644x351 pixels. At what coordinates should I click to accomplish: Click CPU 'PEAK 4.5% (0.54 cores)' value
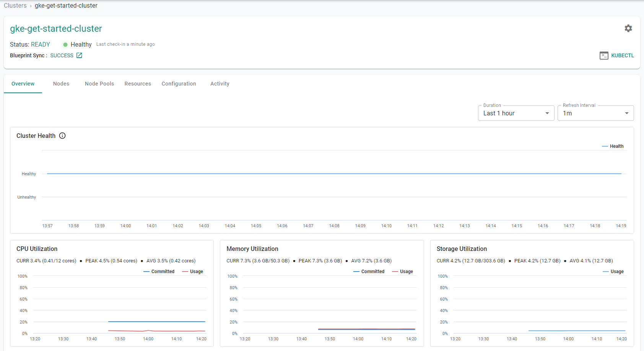coord(111,261)
